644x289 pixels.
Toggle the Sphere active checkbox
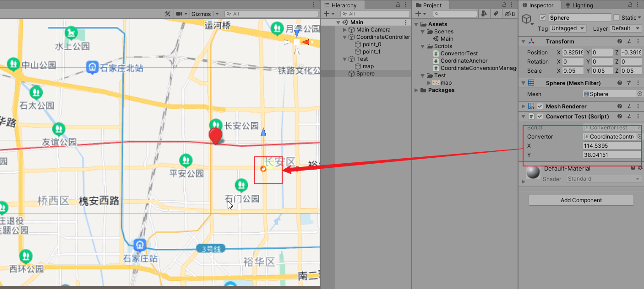(x=543, y=17)
